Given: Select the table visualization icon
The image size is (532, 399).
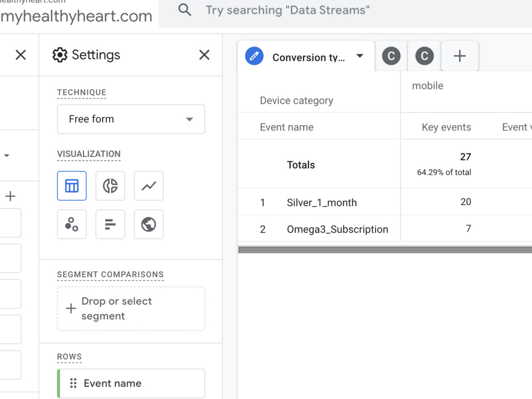Looking at the screenshot, I should point(72,186).
